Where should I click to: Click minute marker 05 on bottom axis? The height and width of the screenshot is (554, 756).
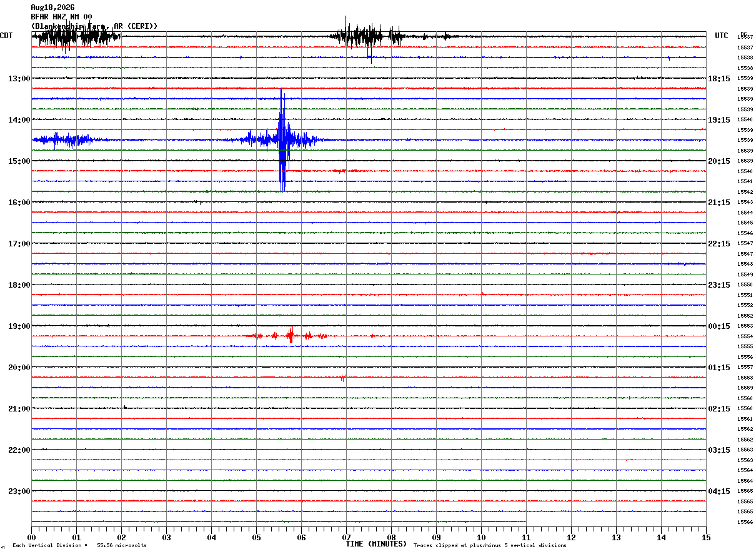pyautogui.click(x=256, y=538)
